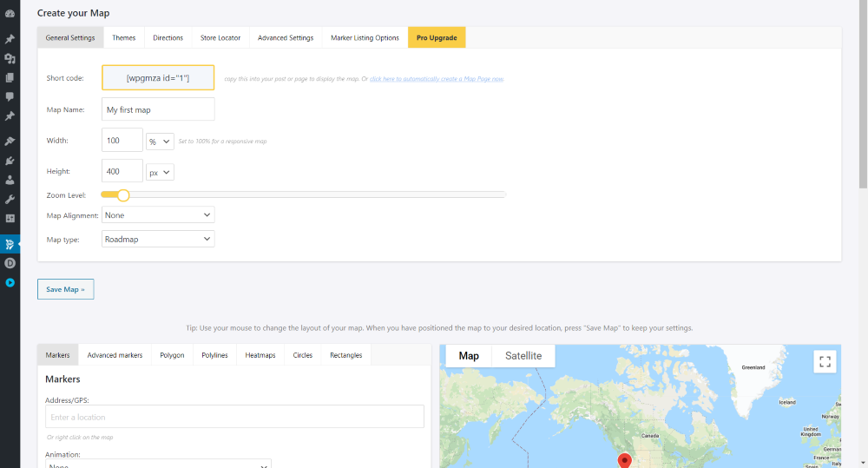Screen dimensions: 868x468
Task: Select the Circles tab
Action: pos(303,355)
